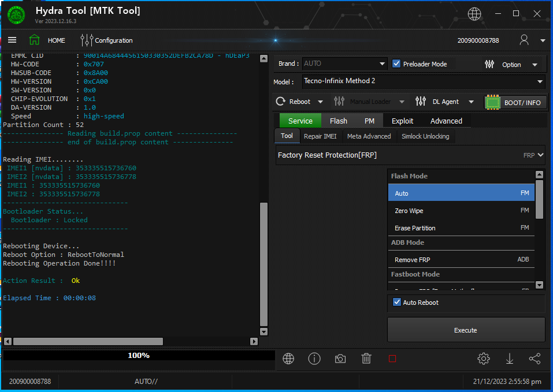Click the BOOT/ INFO button

click(515, 103)
